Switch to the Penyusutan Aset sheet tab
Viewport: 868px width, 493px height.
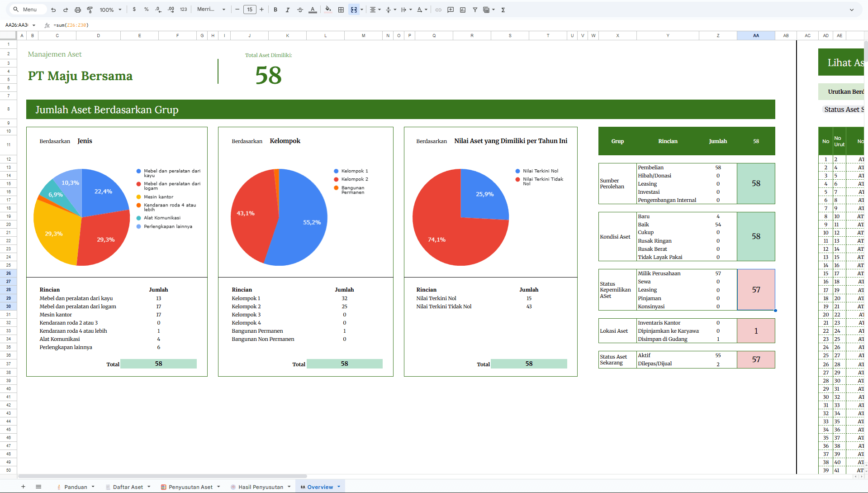point(190,487)
